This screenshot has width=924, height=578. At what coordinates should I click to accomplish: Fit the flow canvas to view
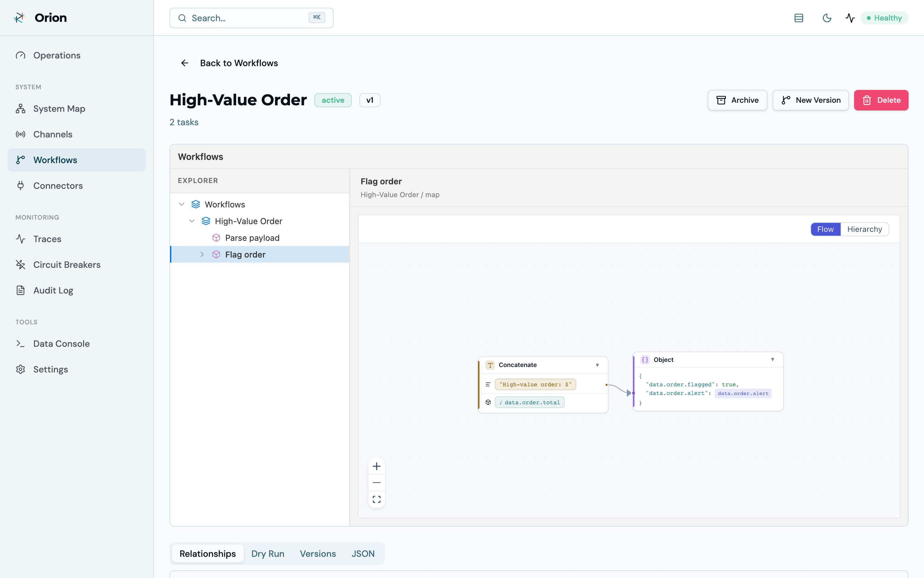[x=376, y=500]
